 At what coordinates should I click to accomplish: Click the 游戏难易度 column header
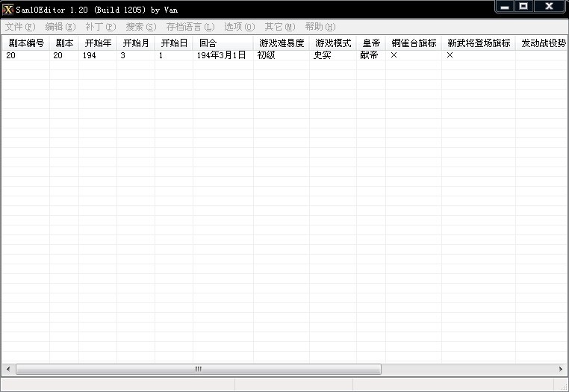point(282,43)
